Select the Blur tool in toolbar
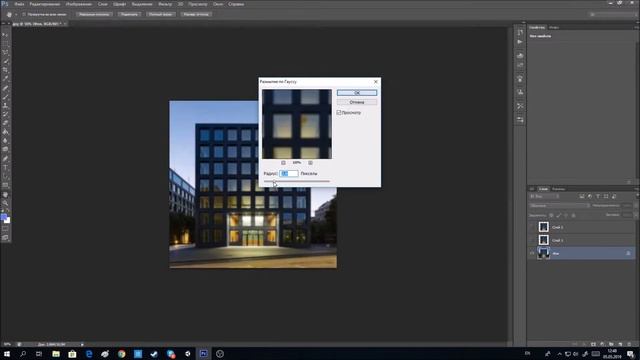 (x=5, y=141)
